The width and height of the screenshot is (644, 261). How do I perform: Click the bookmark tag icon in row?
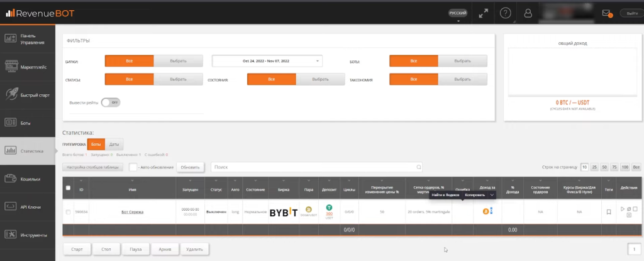[609, 212]
